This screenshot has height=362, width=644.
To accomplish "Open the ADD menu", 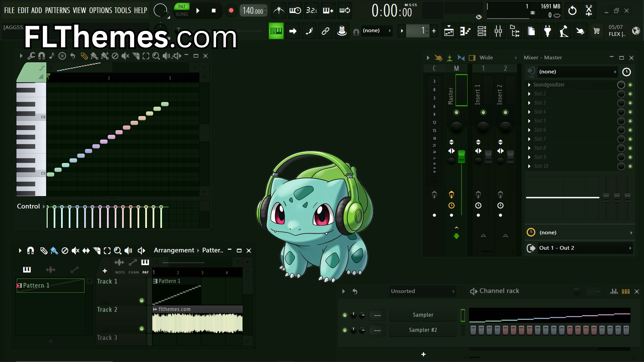I will click(x=37, y=10).
